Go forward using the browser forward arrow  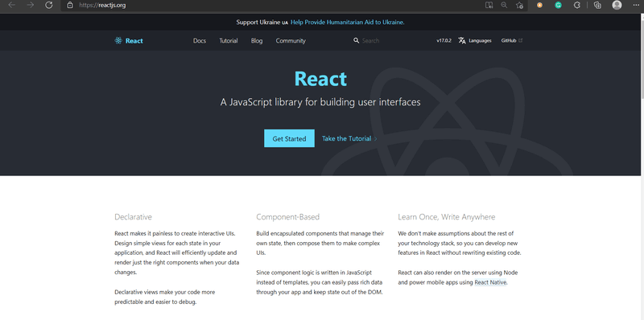point(31,5)
